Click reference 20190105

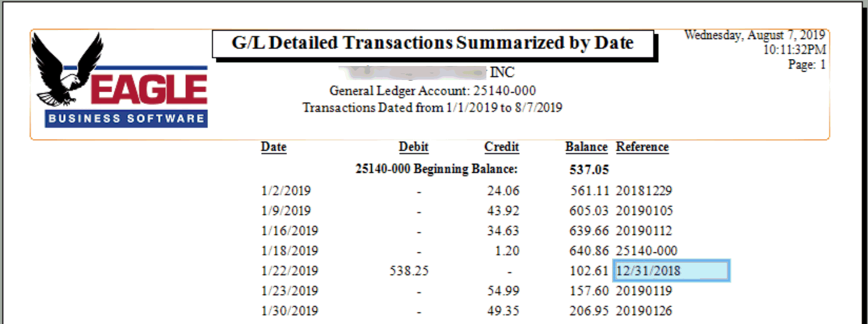pyautogui.click(x=644, y=211)
